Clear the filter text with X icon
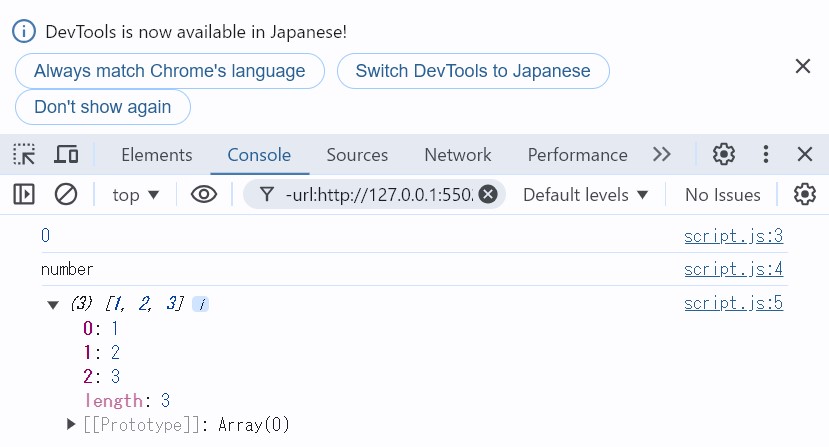829x447 pixels. (487, 194)
